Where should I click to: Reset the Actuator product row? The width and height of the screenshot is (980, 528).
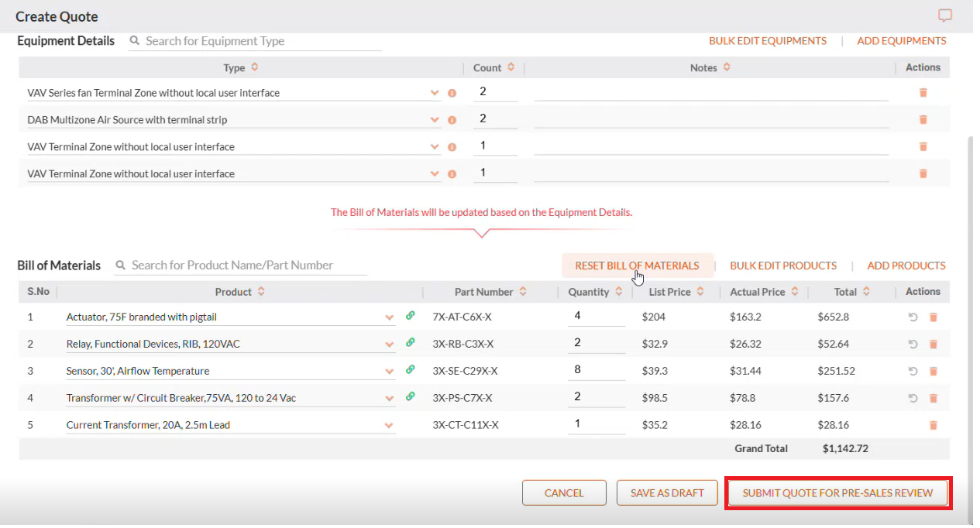(x=913, y=317)
